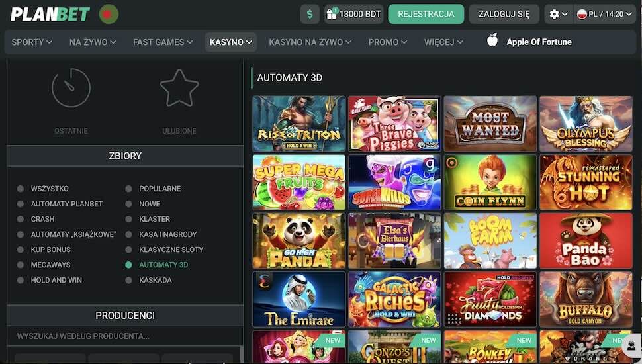The height and width of the screenshot is (364, 642).
Task: Open the Ulubione star icon
Action: point(179,87)
